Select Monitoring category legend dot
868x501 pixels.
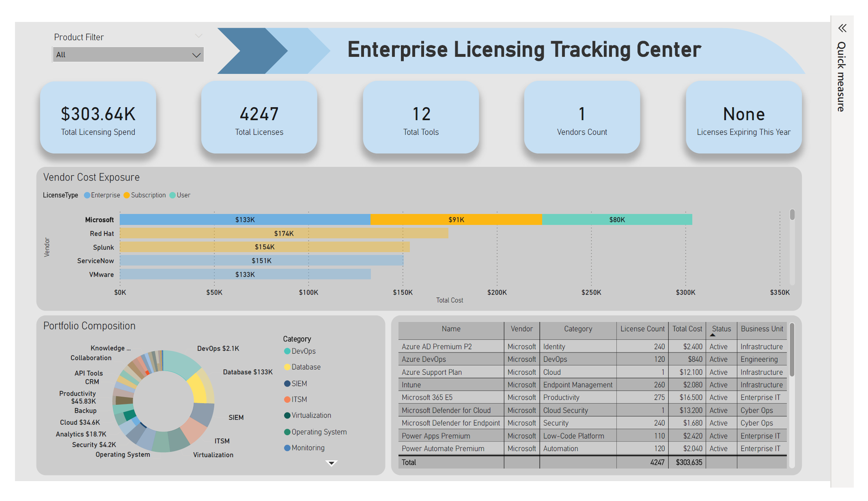click(287, 448)
